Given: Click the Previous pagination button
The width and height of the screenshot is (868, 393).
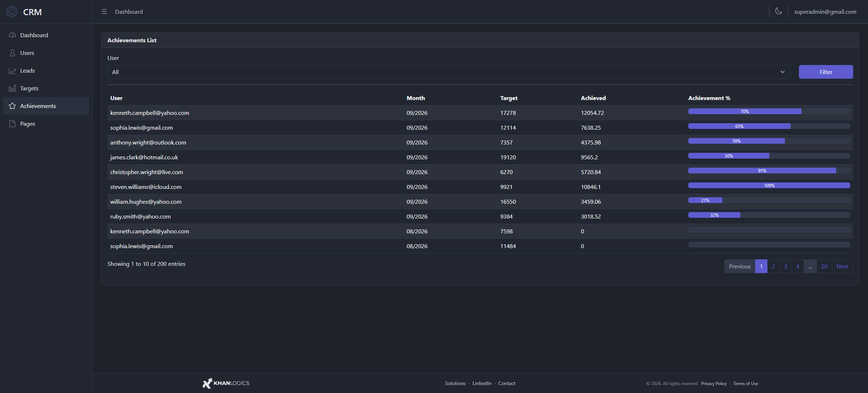Looking at the screenshot, I should [740, 267].
